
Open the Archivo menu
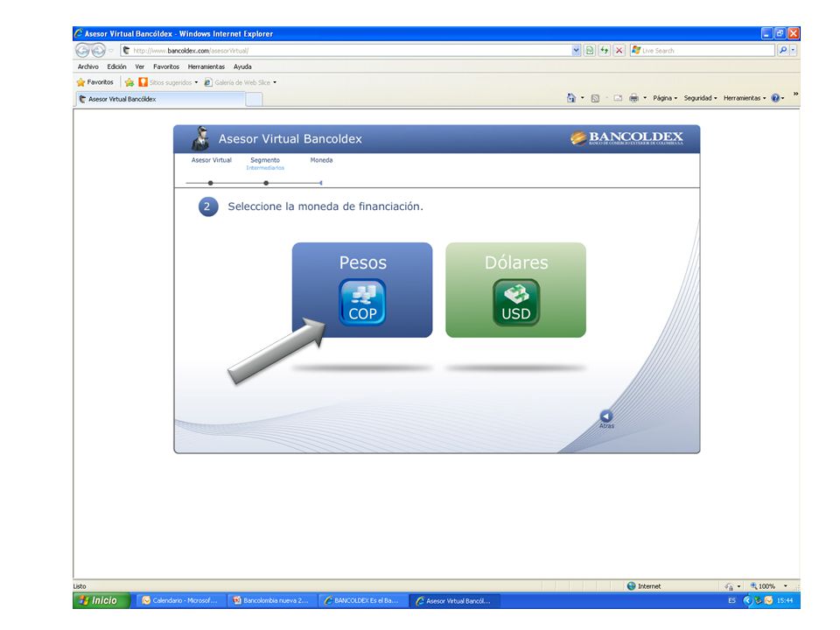tap(87, 67)
